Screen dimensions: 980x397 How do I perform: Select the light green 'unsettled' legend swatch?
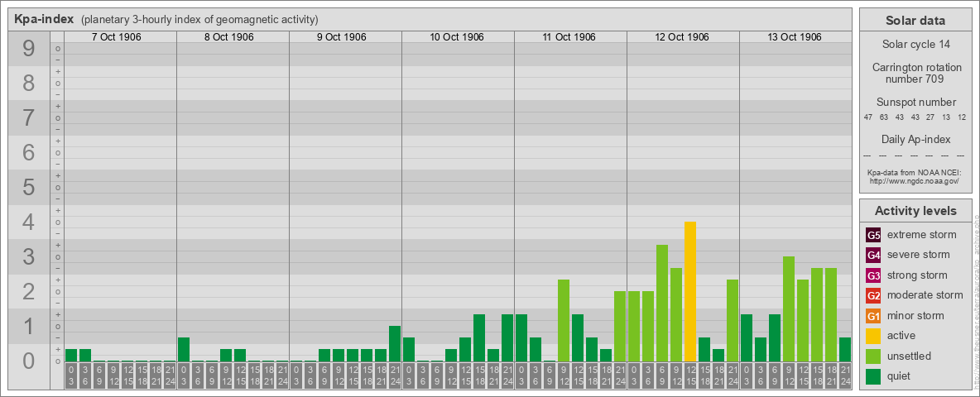[x=873, y=356]
